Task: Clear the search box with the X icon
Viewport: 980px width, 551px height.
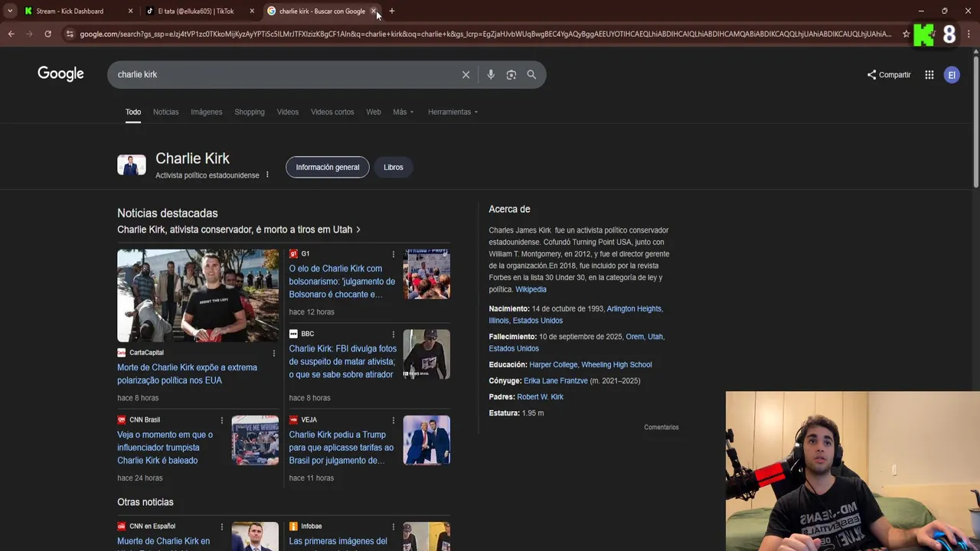Action: tap(465, 74)
